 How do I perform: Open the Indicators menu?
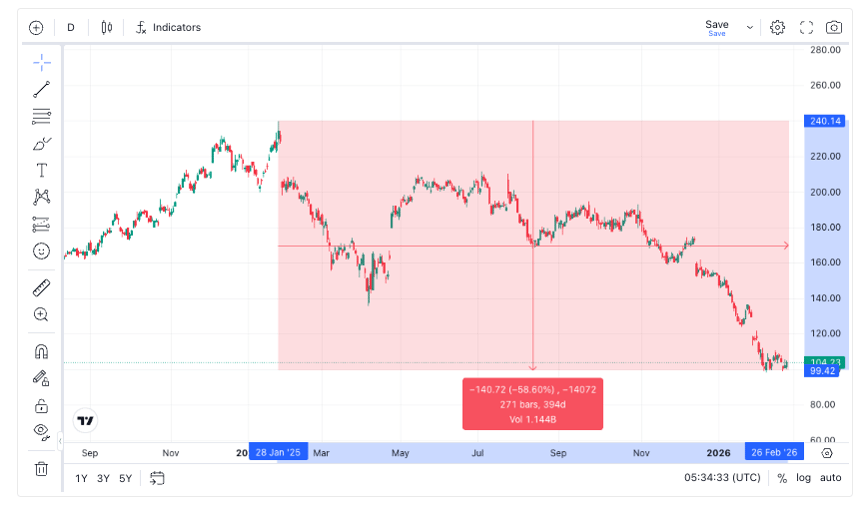coord(168,28)
